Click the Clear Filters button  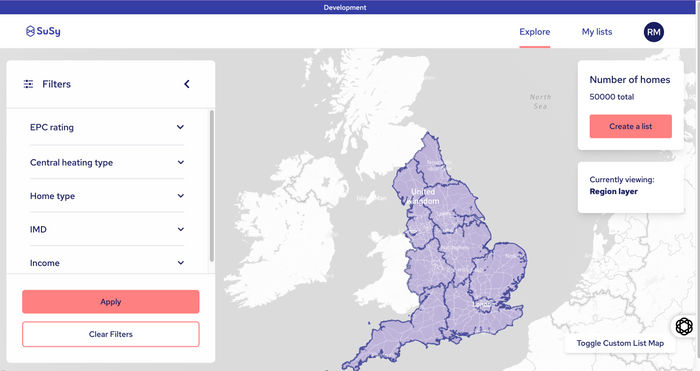pos(111,334)
